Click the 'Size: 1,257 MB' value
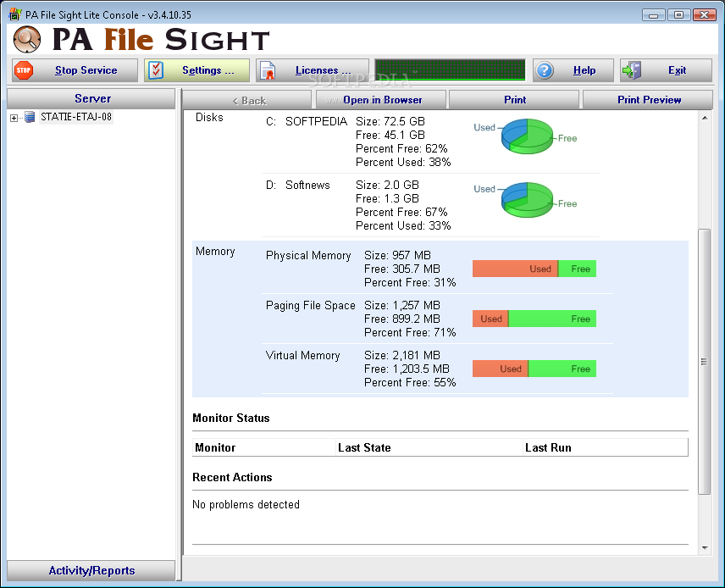 click(x=401, y=305)
